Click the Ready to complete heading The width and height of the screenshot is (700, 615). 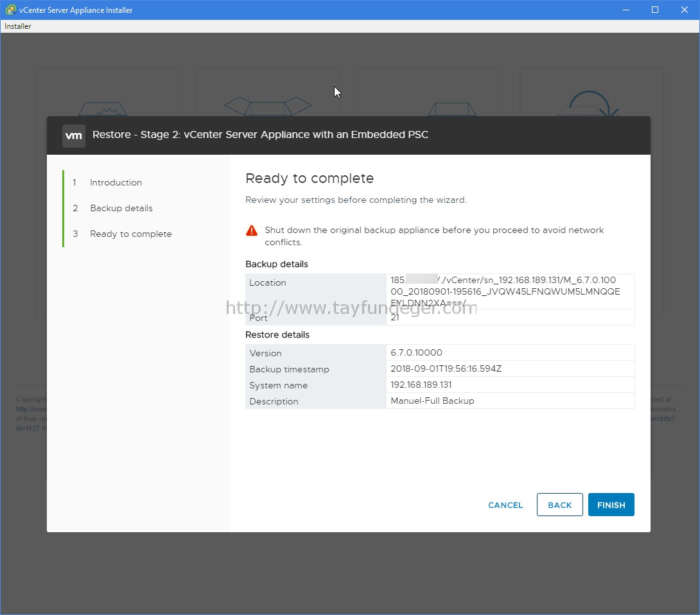point(310,178)
